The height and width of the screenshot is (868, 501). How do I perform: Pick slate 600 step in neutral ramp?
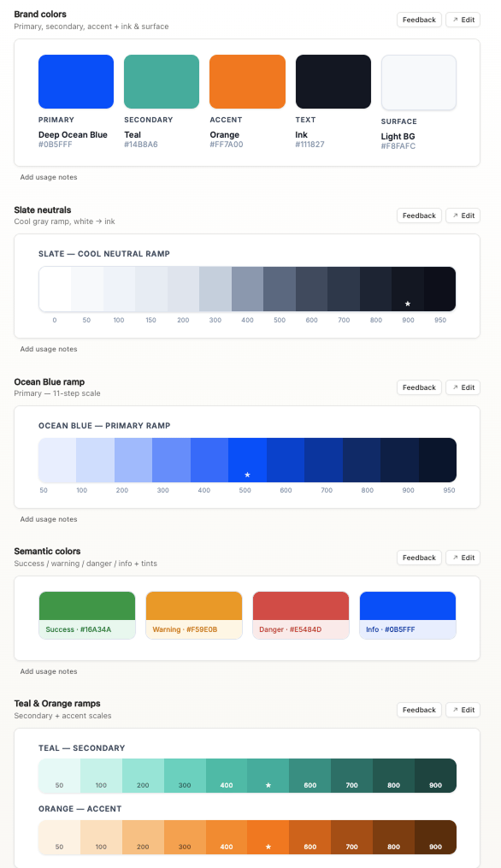[312, 289]
